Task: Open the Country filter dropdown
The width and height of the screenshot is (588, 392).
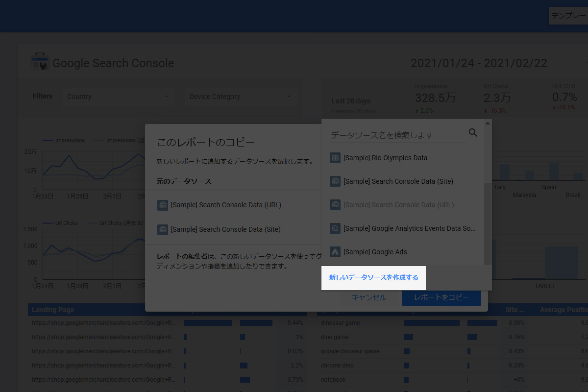Action: tap(118, 97)
